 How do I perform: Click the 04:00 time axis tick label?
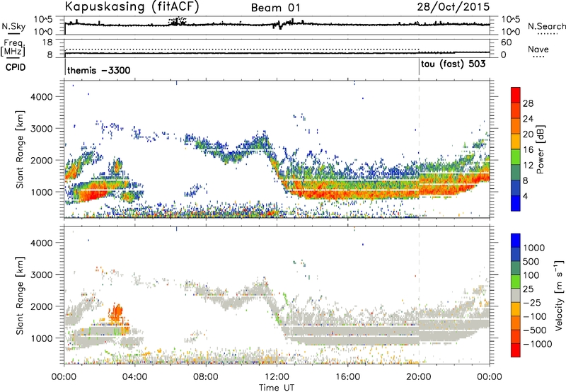[135, 377]
